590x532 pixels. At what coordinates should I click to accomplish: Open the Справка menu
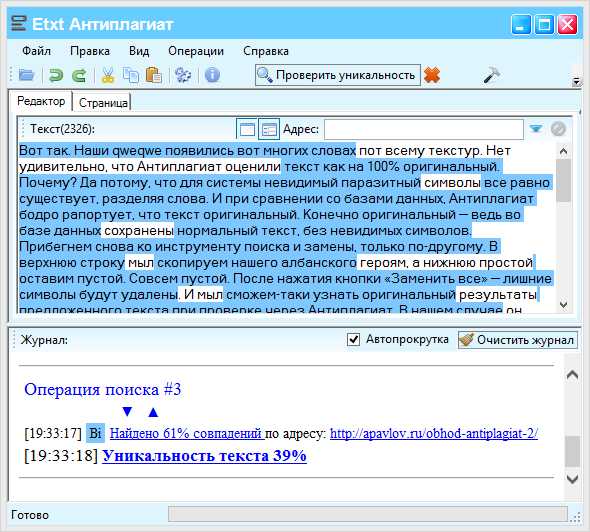(266, 51)
